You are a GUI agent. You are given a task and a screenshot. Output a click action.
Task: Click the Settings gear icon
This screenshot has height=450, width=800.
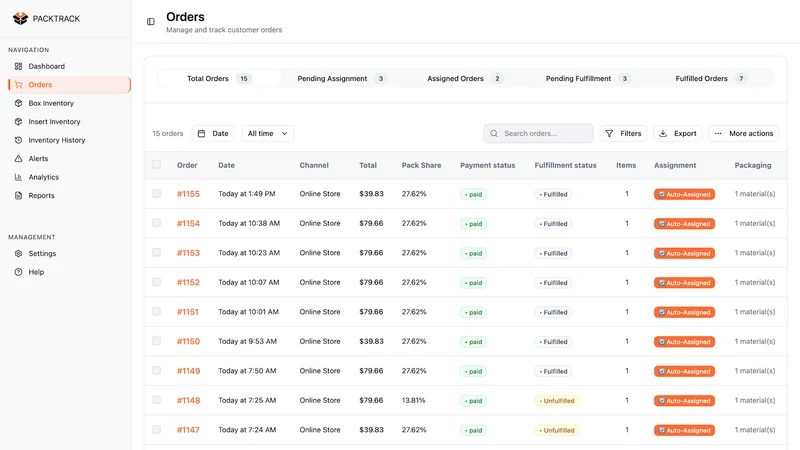[x=18, y=254]
